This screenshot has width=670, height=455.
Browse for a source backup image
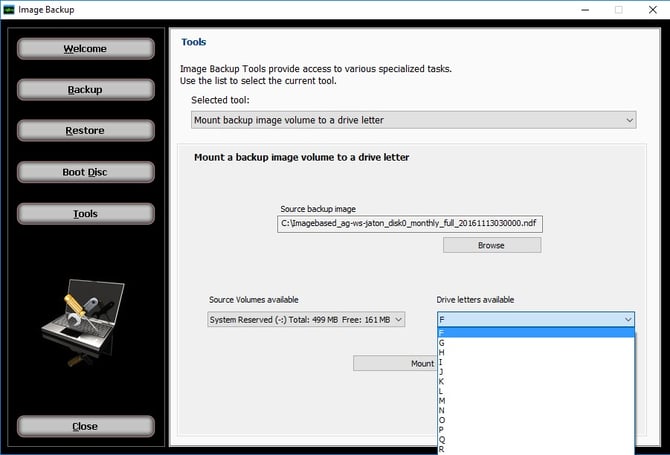tap(491, 245)
